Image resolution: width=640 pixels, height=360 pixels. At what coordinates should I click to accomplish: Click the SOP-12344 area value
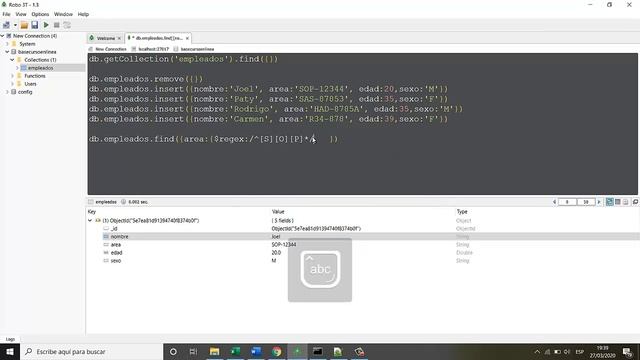284,244
